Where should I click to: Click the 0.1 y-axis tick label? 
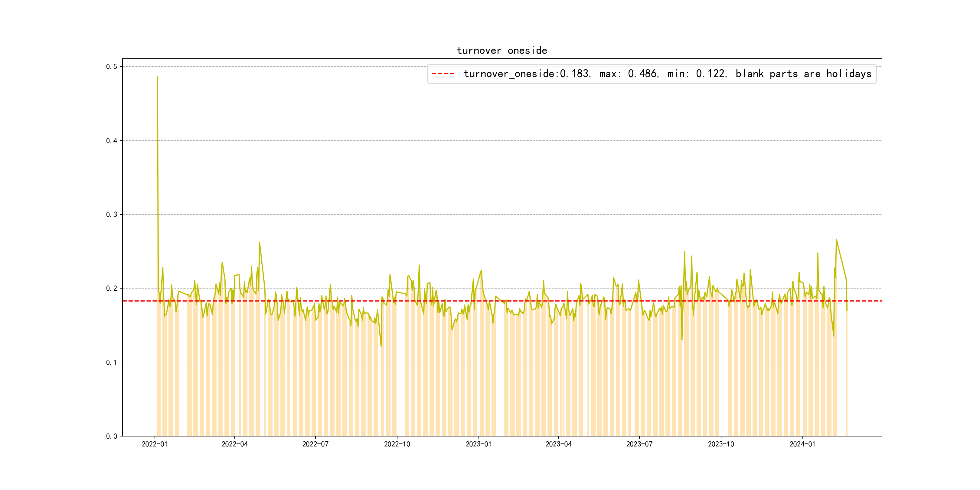112,362
